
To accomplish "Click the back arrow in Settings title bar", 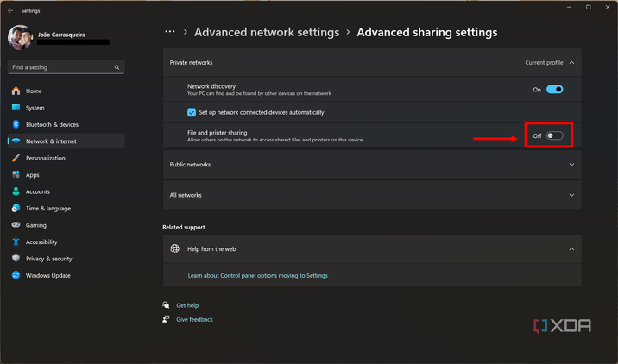I will coord(10,10).
